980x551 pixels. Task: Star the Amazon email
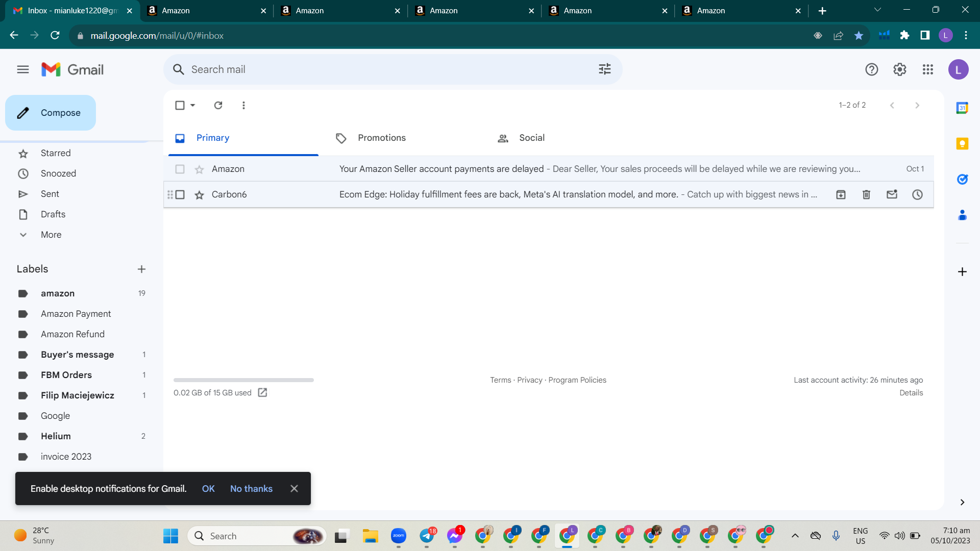point(199,169)
